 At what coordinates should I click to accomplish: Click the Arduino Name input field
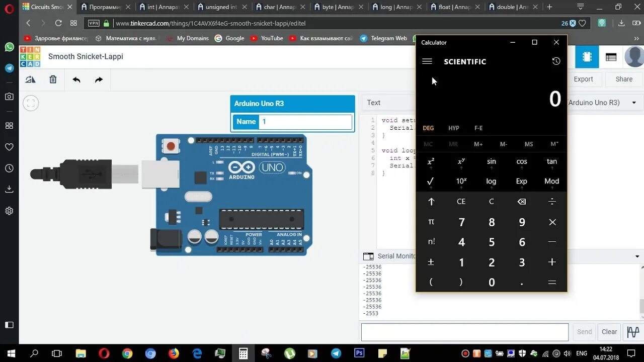click(x=305, y=122)
